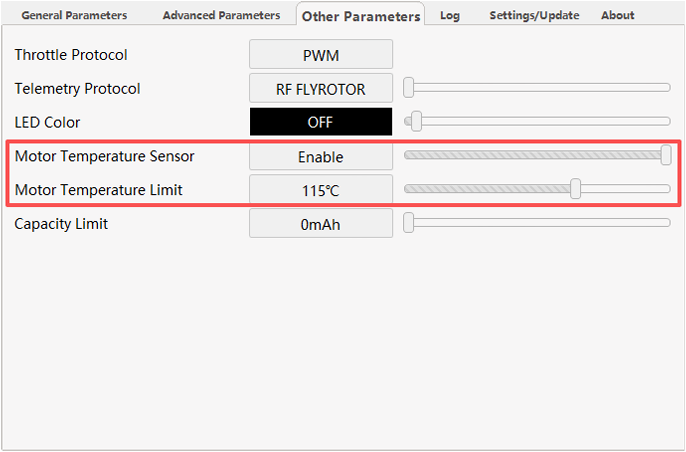This screenshot has width=686, height=452.
Task: Click the 0mAh Capacity Limit value
Action: 320,224
